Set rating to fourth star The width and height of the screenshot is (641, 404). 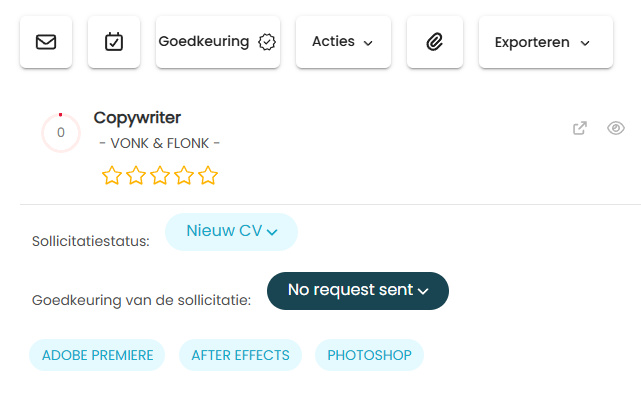tap(184, 175)
